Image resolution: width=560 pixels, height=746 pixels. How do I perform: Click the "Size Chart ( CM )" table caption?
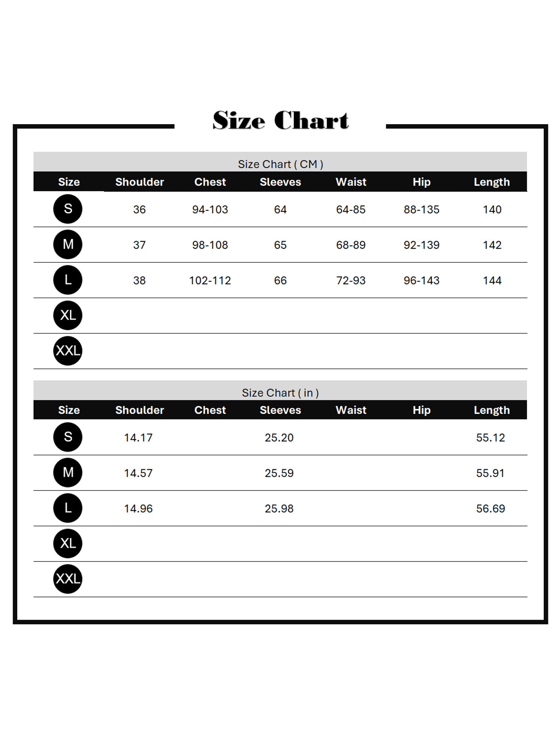coord(280,164)
